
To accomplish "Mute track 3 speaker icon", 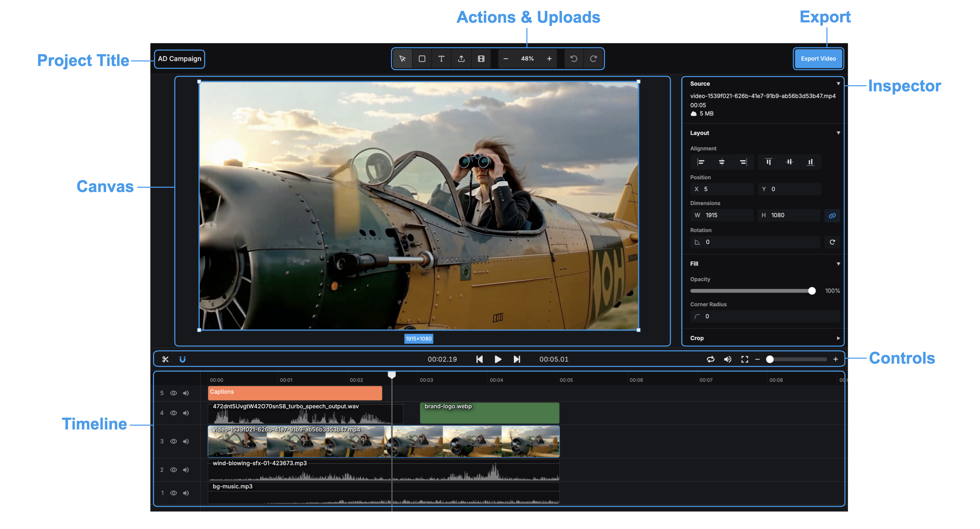I will coord(186,442).
